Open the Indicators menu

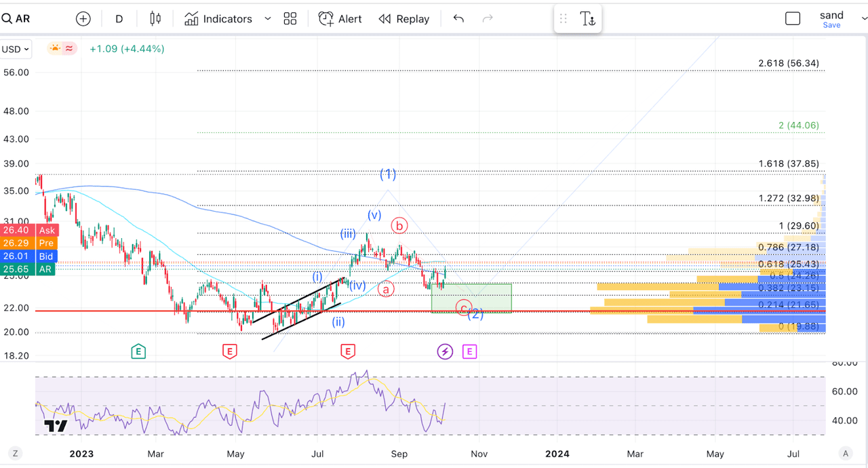(x=218, y=19)
